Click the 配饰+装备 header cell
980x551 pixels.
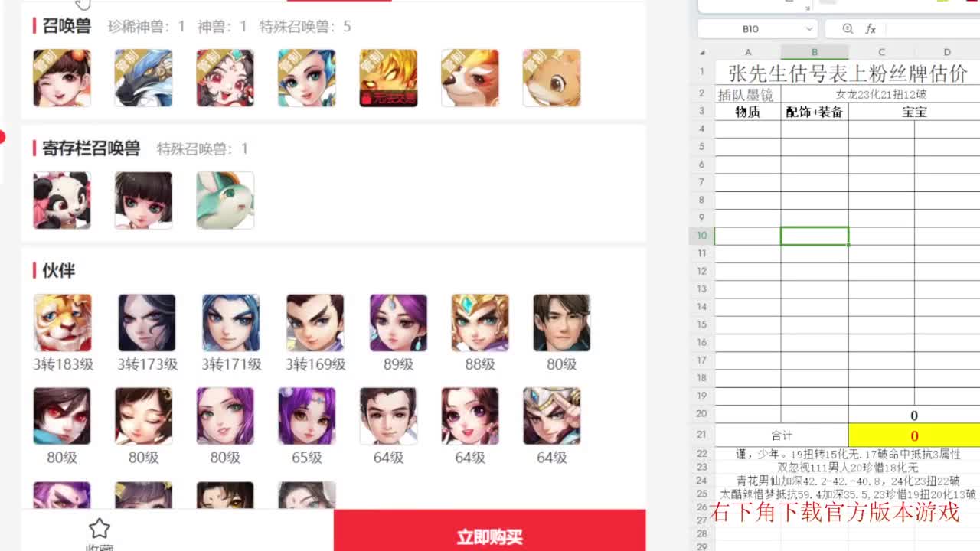(x=815, y=112)
